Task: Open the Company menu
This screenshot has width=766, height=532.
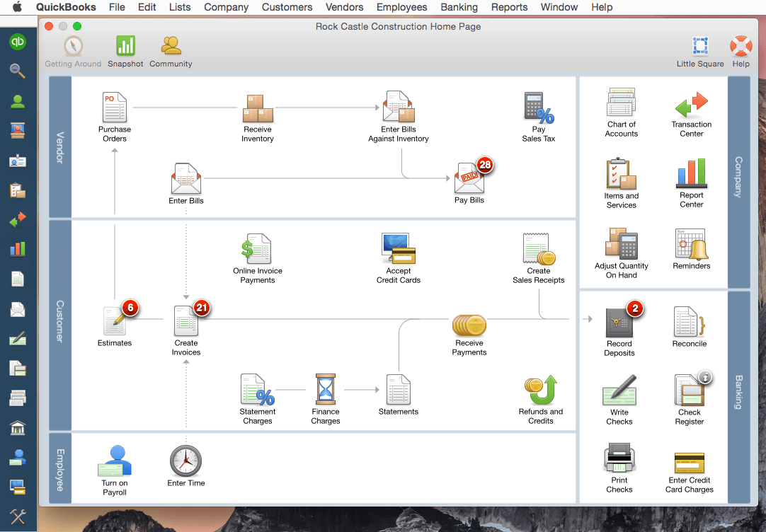Action: [226, 7]
